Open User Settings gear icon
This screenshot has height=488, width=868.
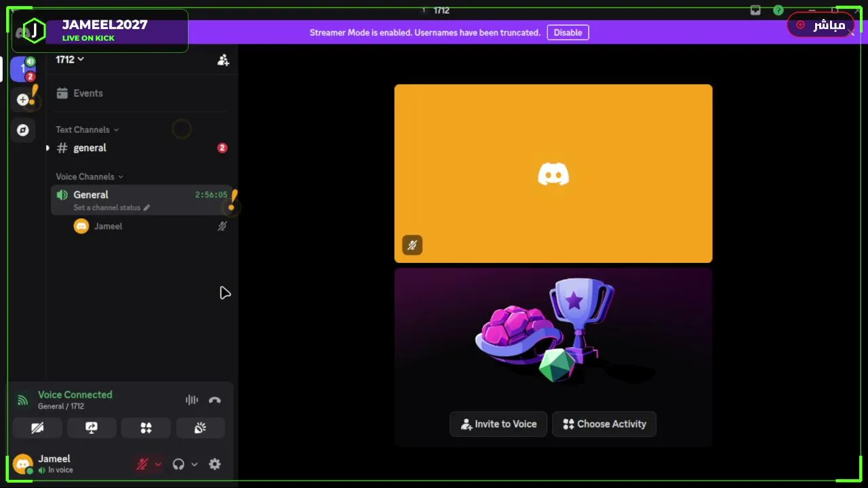[x=215, y=464]
